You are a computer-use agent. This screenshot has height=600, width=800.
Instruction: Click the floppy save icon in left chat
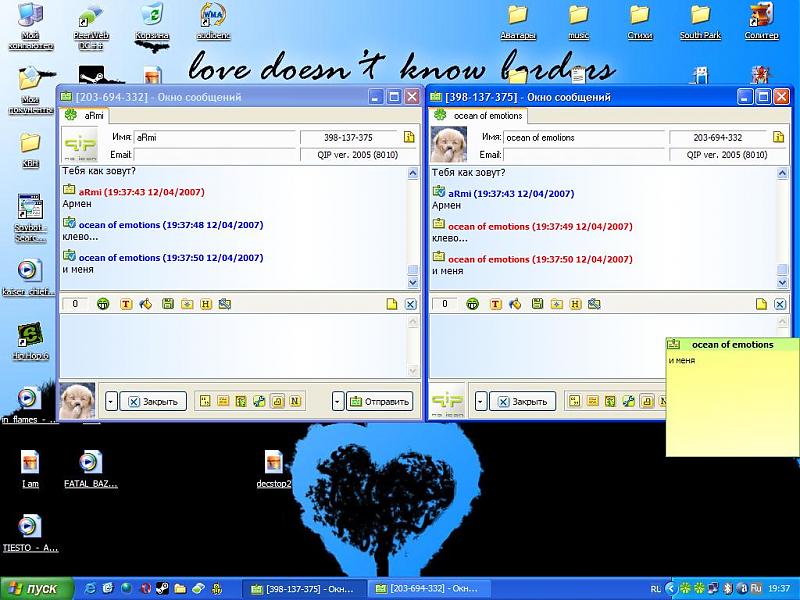[168, 304]
